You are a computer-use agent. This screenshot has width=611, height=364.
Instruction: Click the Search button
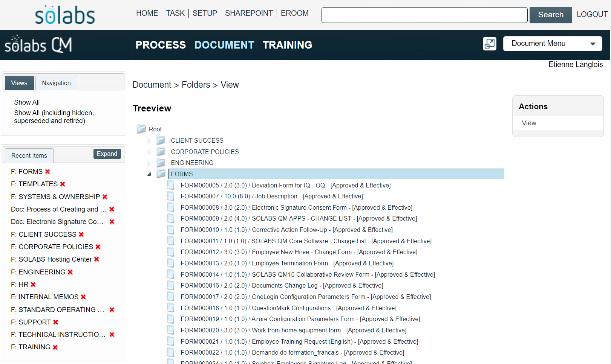coord(550,15)
